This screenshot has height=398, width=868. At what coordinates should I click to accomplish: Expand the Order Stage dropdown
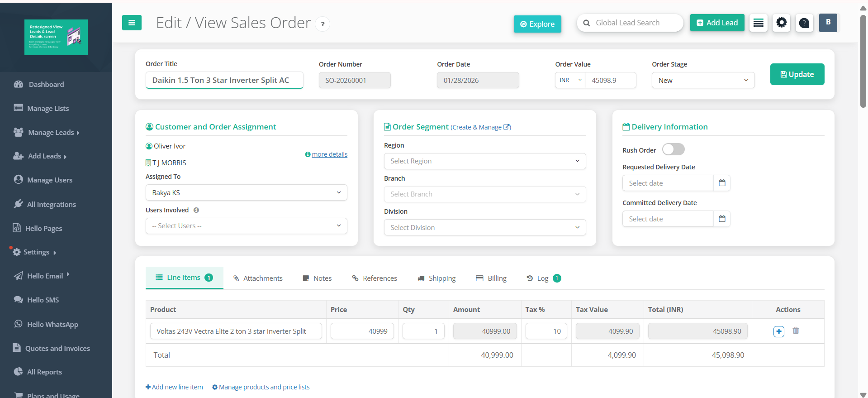[x=703, y=80]
